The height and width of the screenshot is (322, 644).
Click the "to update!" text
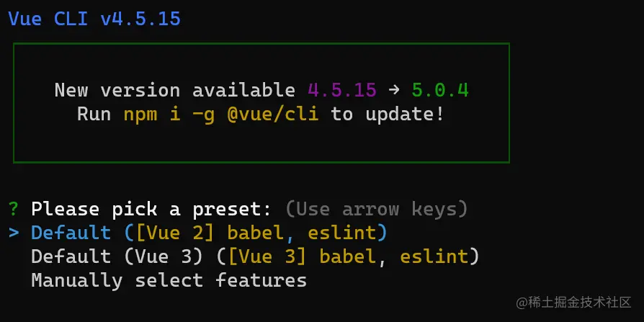pos(388,114)
